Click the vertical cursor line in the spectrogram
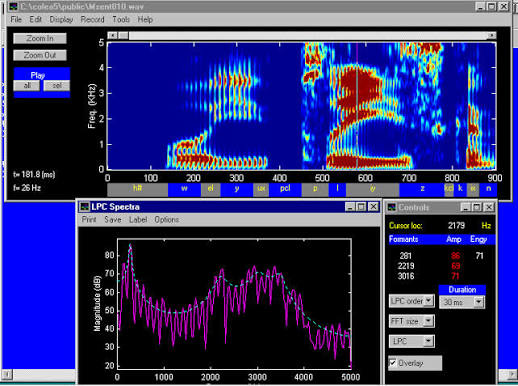Image resolution: width=518 pixels, height=386 pixels. point(357,106)
